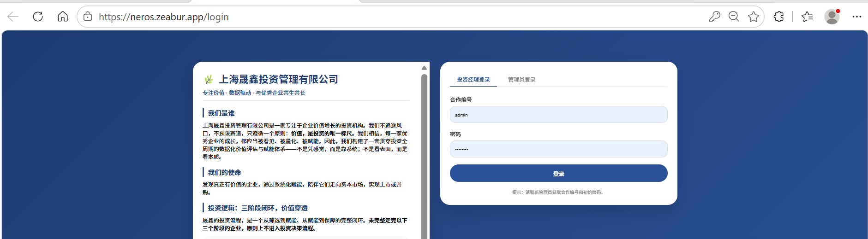
Task: Click the company info panel scrollbar thumb
Action: (424, 157)
